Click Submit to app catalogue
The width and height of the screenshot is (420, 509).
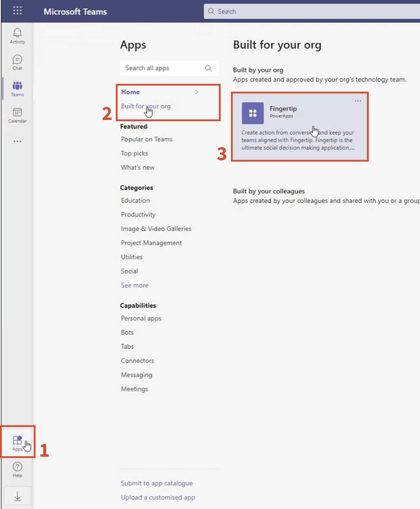(x=157, y=483)
